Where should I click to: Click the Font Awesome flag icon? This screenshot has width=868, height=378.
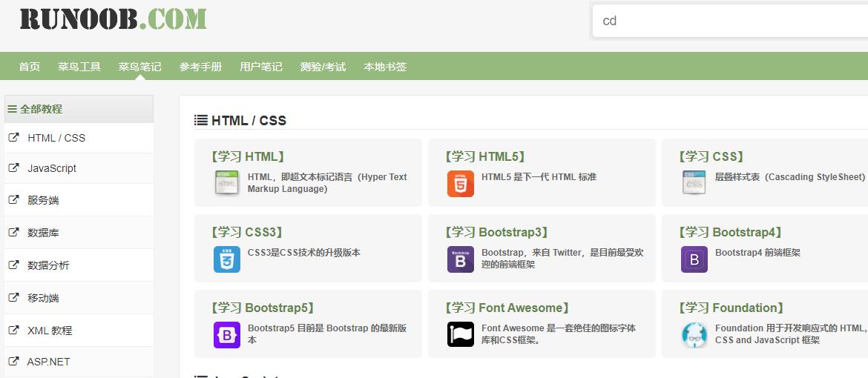[461, 335]
